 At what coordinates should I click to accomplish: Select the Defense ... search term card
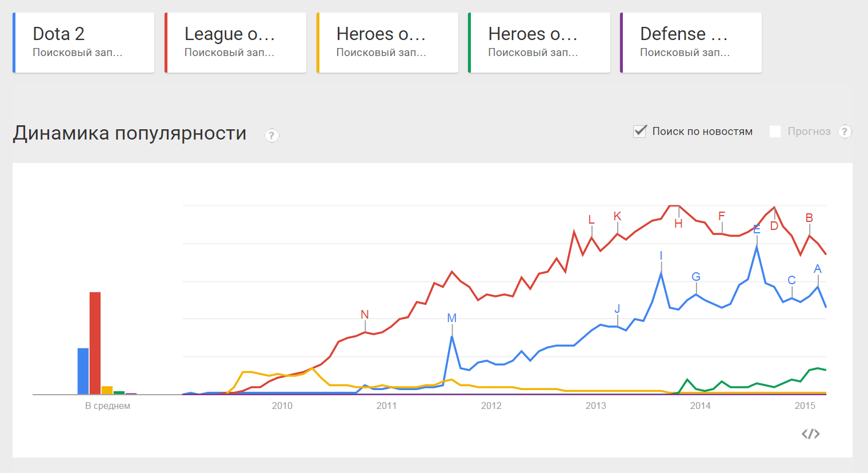click(691, 43)
